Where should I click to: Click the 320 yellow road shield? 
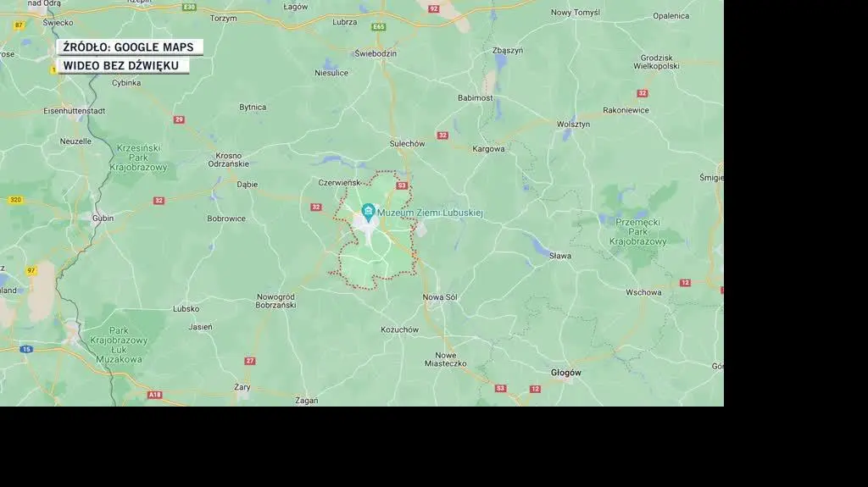[x=15, y=200]
